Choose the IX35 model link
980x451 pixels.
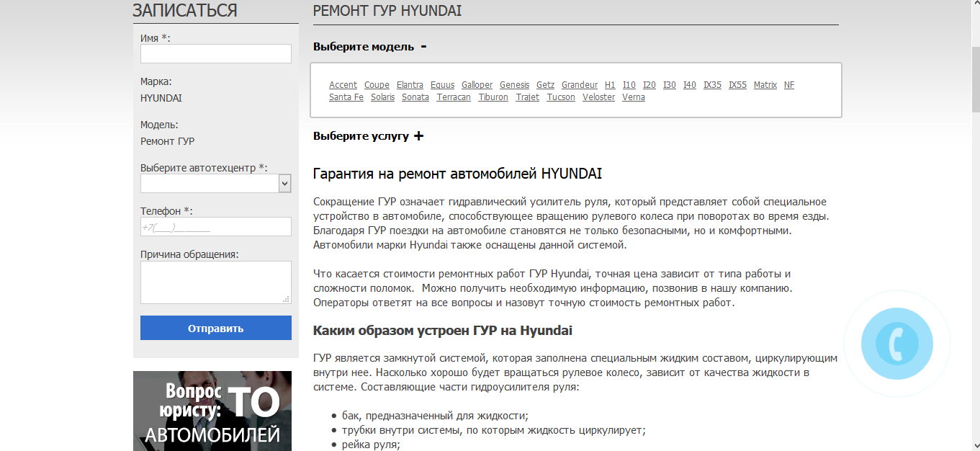[712, 85]
